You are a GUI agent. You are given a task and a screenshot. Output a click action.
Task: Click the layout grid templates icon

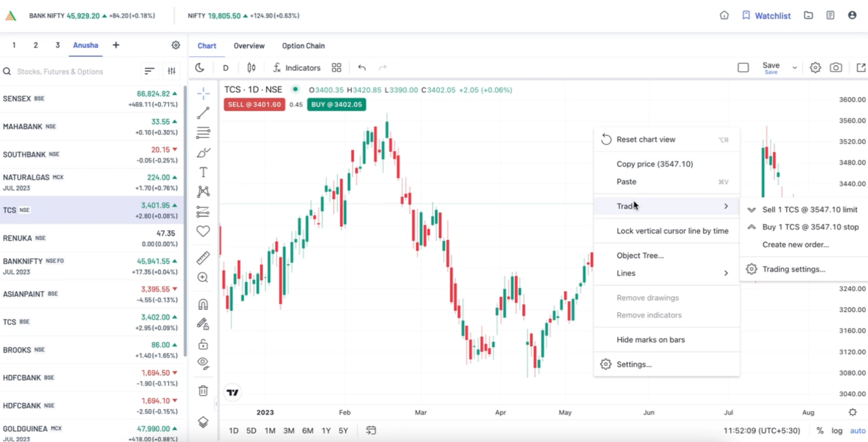point(336,67)
